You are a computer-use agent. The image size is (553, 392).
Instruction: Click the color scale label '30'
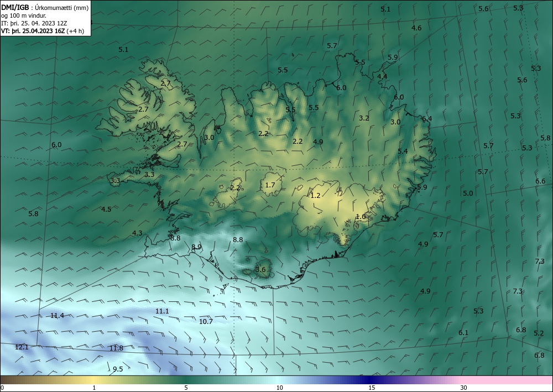[x=464, y=388]
